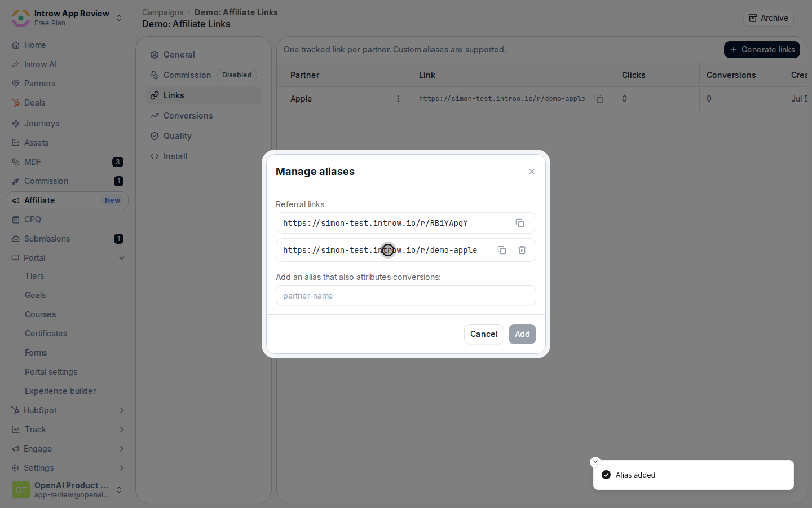Click the HubSpot icon in sidebar
812x508 pixels.
tap(15, 410)
